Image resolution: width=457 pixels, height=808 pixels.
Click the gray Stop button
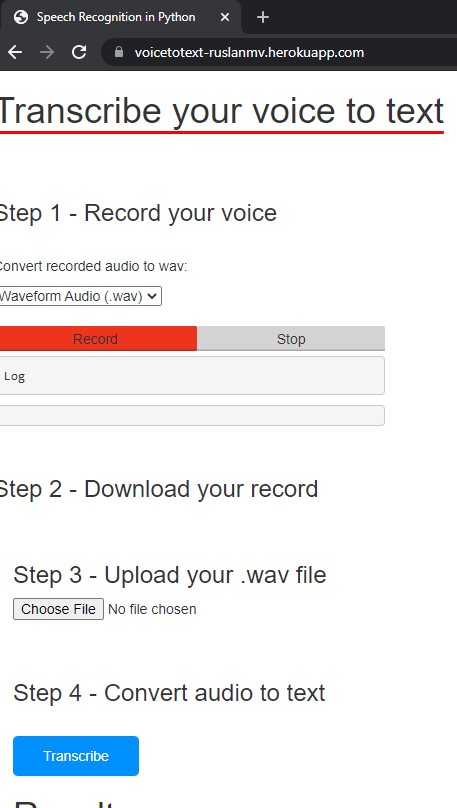(291, 339)
